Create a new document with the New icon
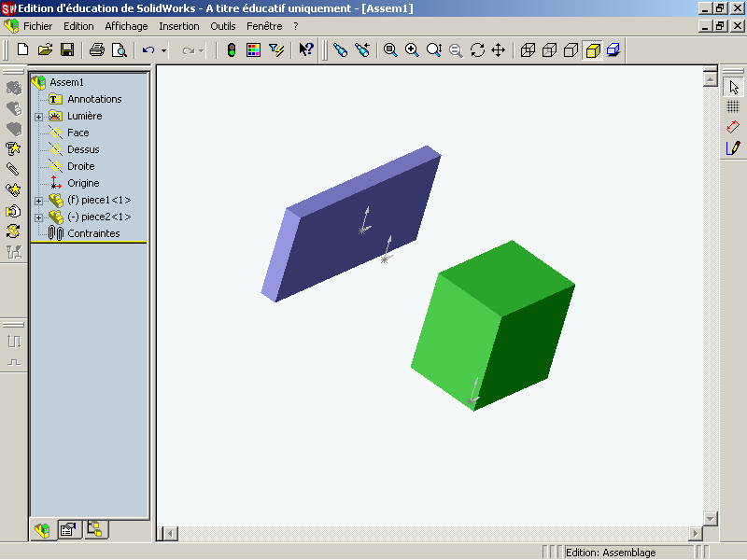Screen dimensions: 747x560 (x=22, y=50)
